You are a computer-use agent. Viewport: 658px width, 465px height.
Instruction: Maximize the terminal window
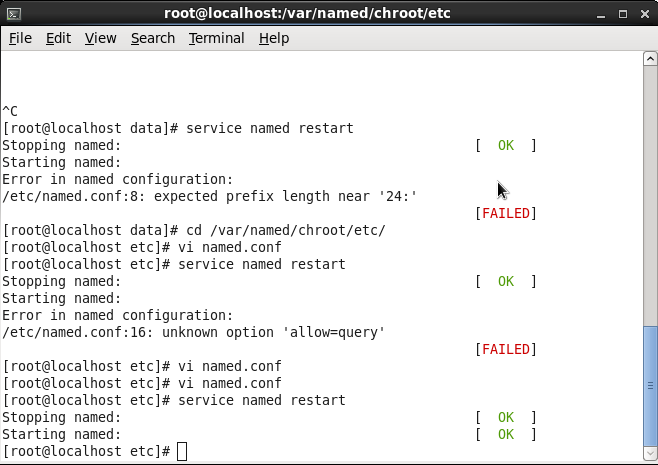click(x=620, y=12)
